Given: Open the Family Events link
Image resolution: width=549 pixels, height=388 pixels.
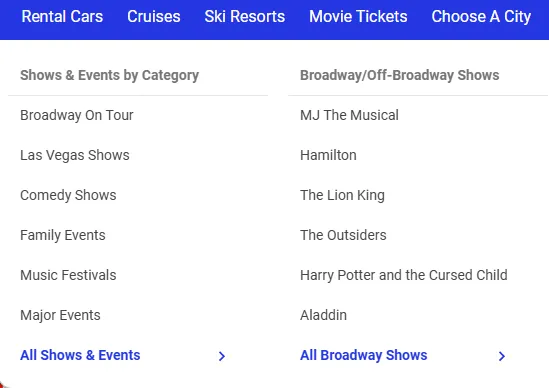Looking at the screenshot, I should pyautogui.click(x=63, y=235).
